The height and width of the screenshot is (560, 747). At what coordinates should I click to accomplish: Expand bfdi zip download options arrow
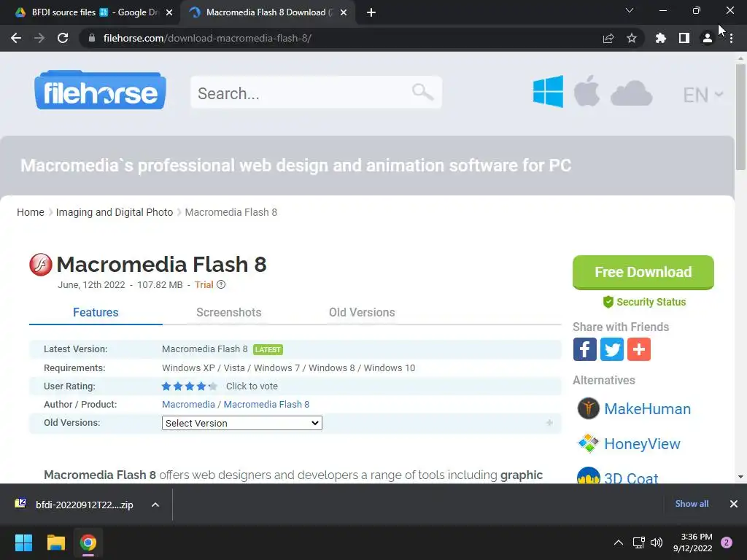[x=155, y=505]
